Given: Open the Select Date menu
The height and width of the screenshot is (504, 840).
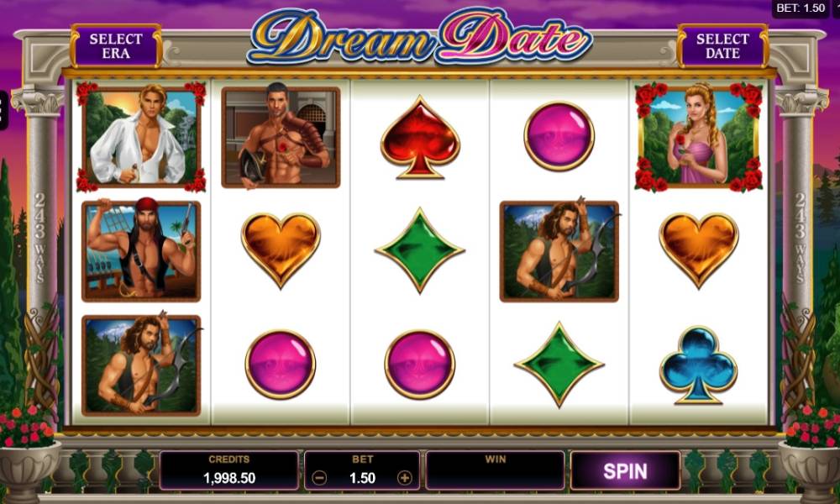Looking at the screenshot, I should tap(722, 46).
